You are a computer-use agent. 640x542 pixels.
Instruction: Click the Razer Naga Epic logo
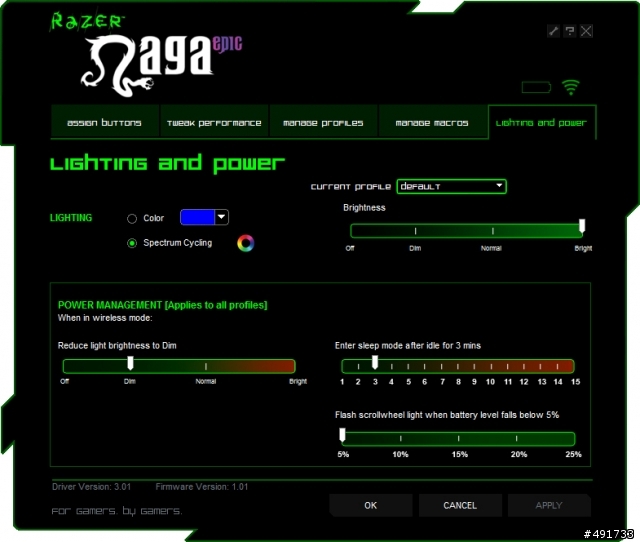point(162,65)
